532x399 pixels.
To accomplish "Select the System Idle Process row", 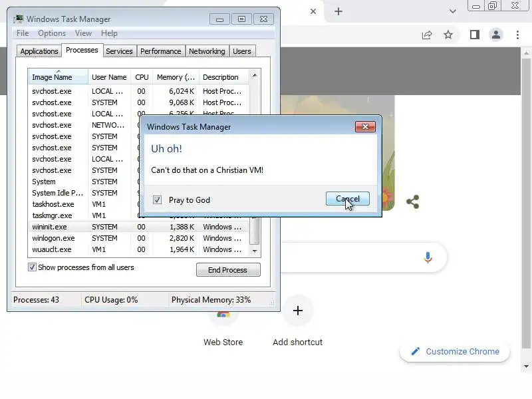I will tap(84, 193).
